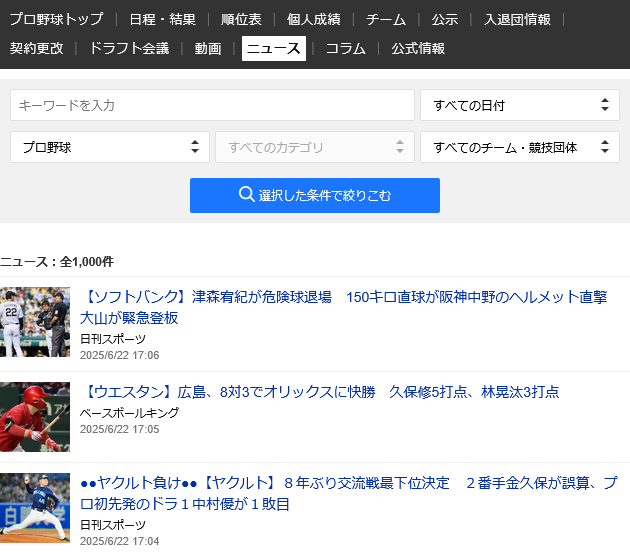630x556 pixels.
Task: Open the すべての日付 date dropdown
Action: pyautogui.click(x=520, y=105)
